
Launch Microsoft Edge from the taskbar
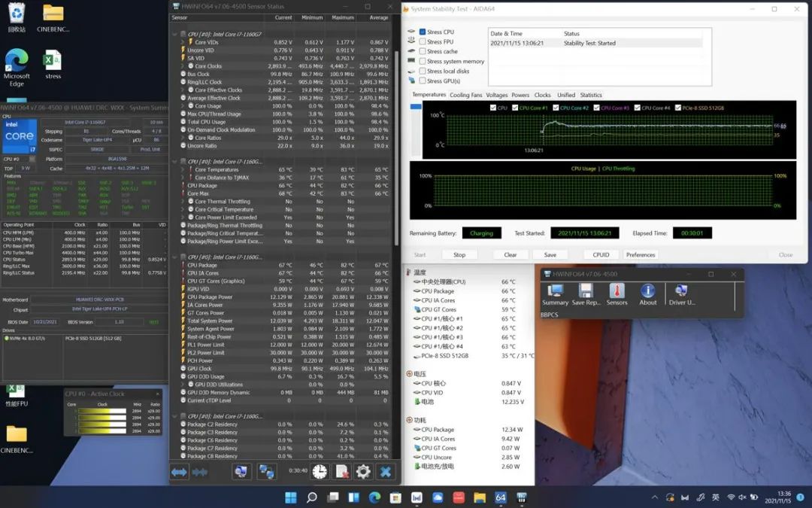(x=374, y=497)
